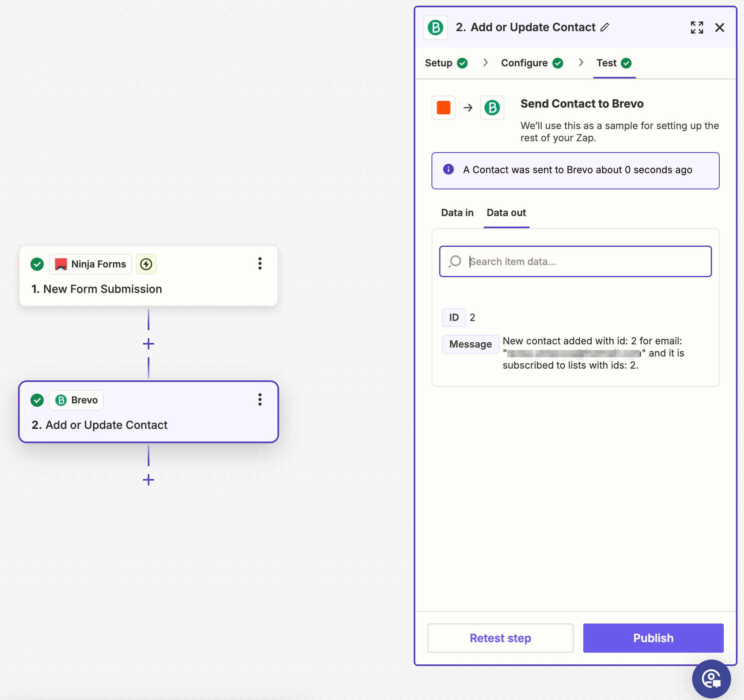Click the lightning bolt trigger icon

[146, 264]
